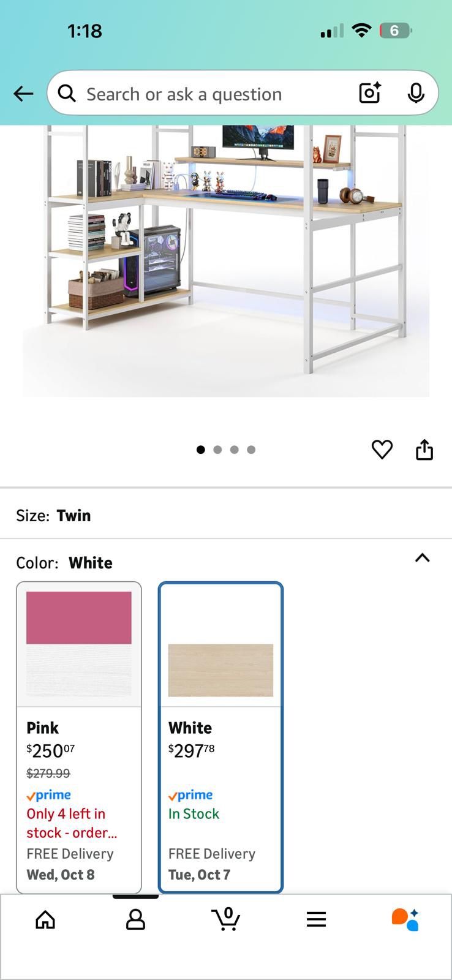Jump to last image carousel dot
The width and height of the screenshot is (452, 980).
251,450
